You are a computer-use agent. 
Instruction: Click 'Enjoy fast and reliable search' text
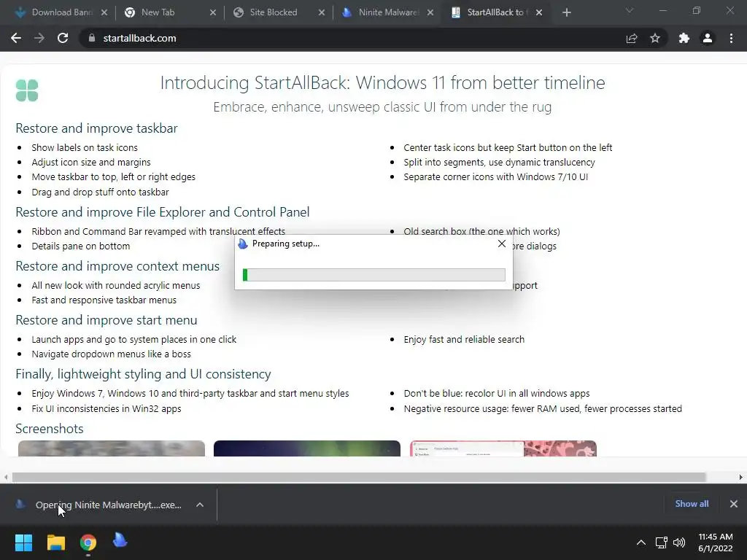(x=464, y=340)
